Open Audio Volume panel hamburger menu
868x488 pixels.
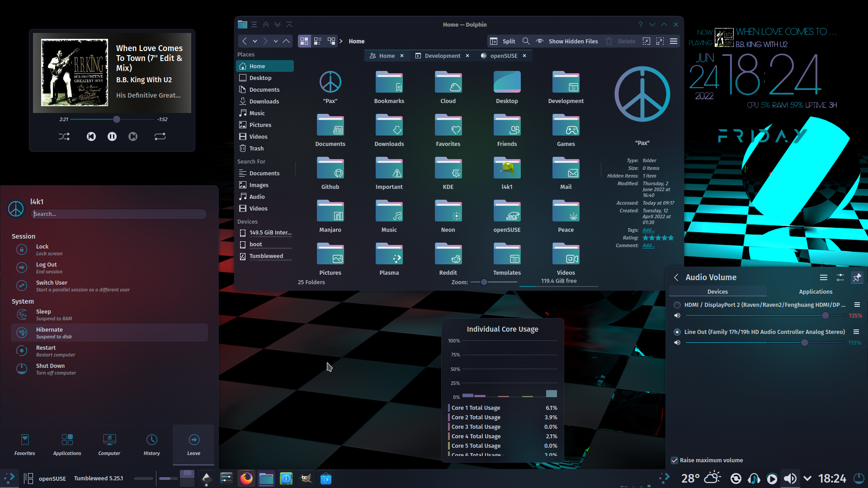click(x=824, y=277)
